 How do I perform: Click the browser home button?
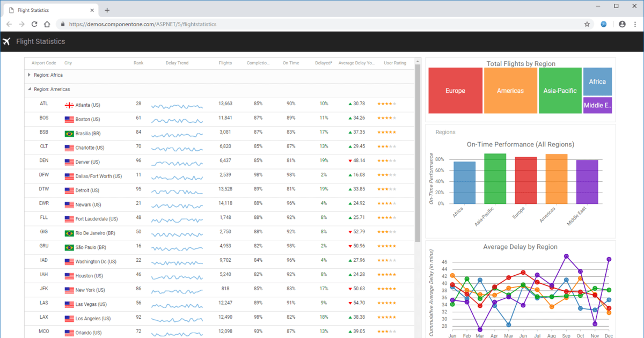click(47, 24)
